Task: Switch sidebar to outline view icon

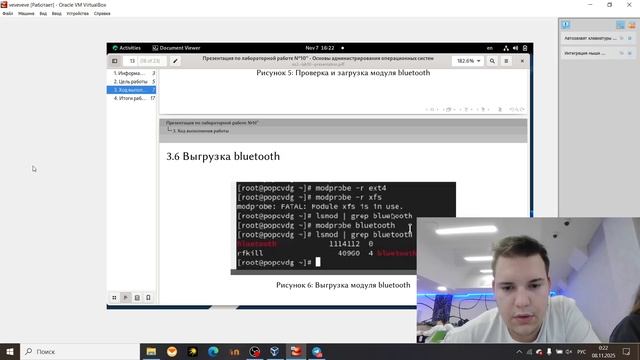Action: click(126, 298)
